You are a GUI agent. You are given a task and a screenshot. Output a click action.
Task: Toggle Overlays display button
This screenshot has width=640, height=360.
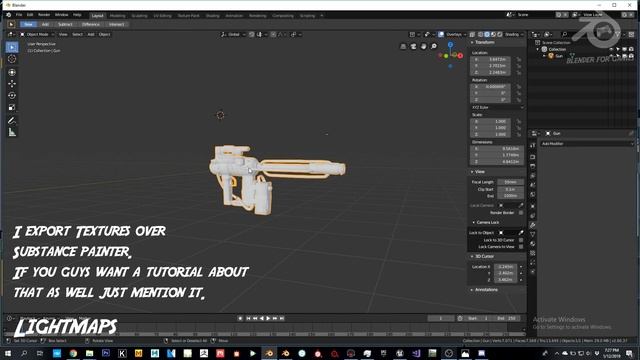point(441,35)
